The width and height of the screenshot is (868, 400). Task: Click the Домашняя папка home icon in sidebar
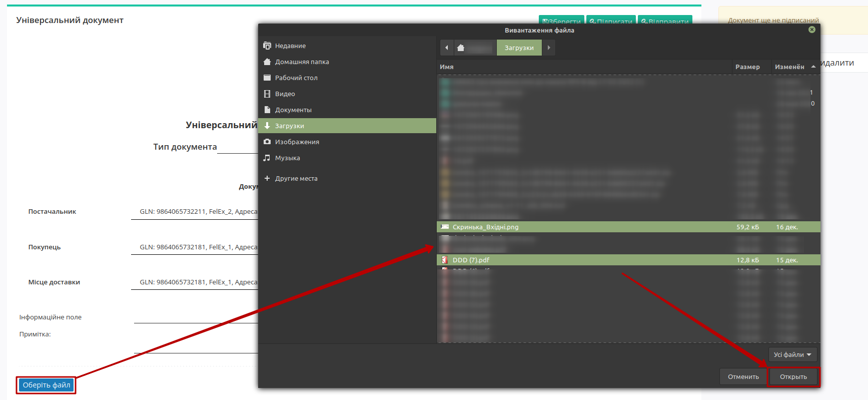[267, 62]
